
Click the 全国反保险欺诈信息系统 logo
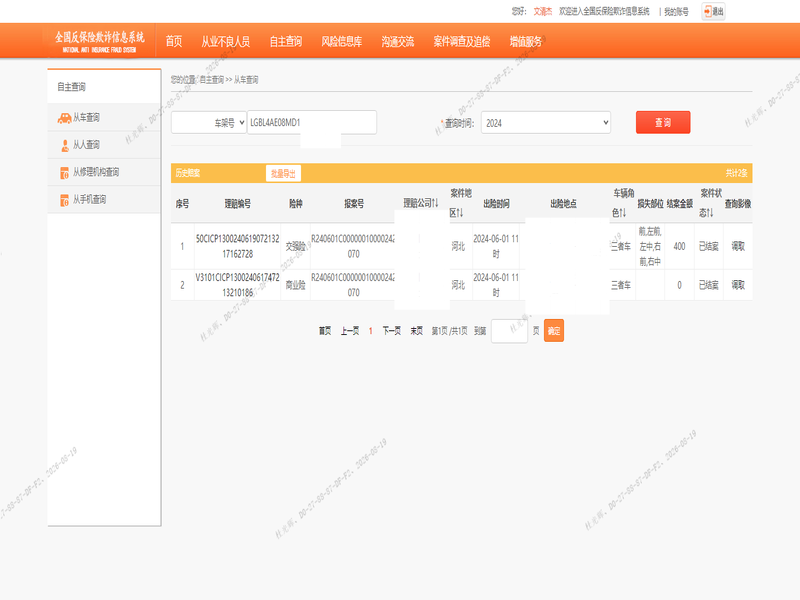99,41
